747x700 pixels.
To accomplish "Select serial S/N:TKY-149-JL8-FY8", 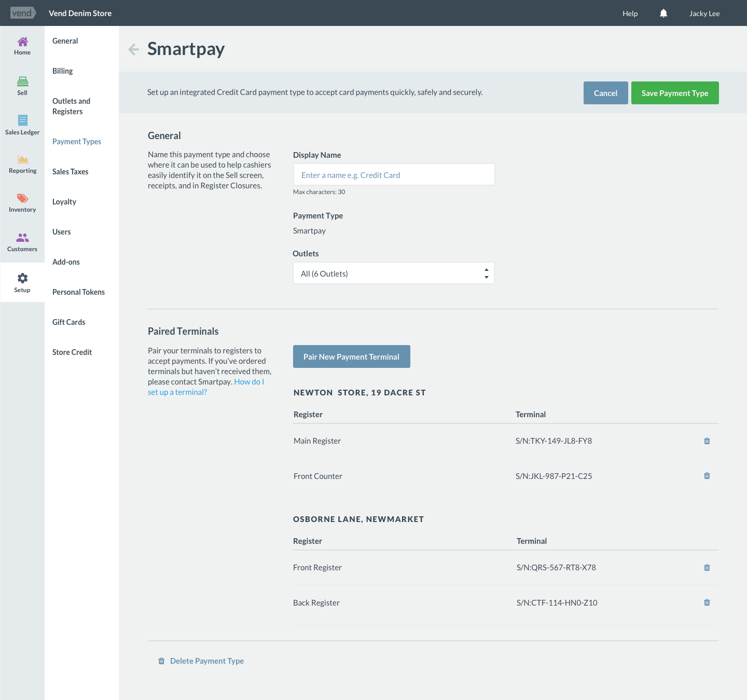I will 554,441.
